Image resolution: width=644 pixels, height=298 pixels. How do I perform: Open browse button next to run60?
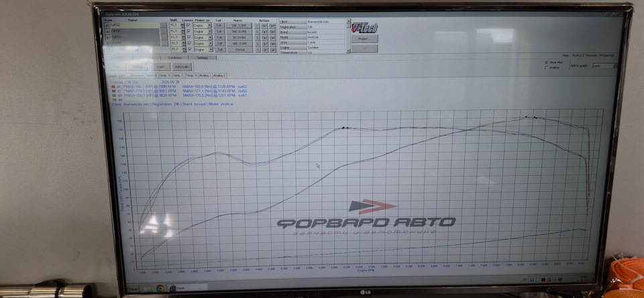point(164,32)
